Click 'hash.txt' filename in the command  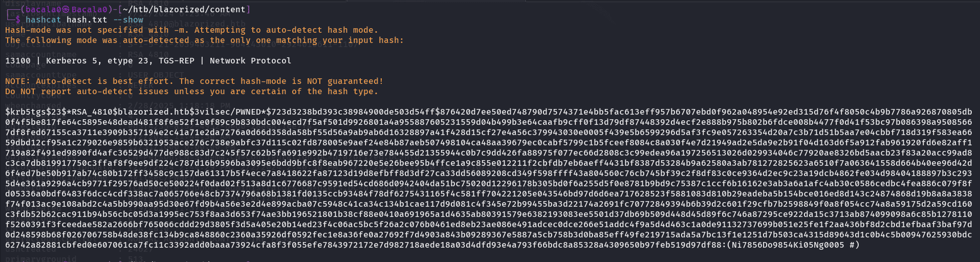point(86,20)
